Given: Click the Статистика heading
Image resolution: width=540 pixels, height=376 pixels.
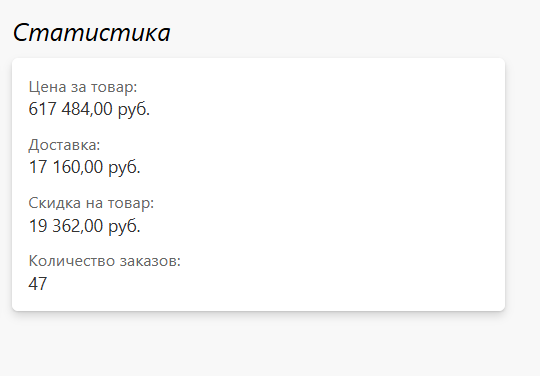Looking at the screenshot, I should [x=92, y=33].
